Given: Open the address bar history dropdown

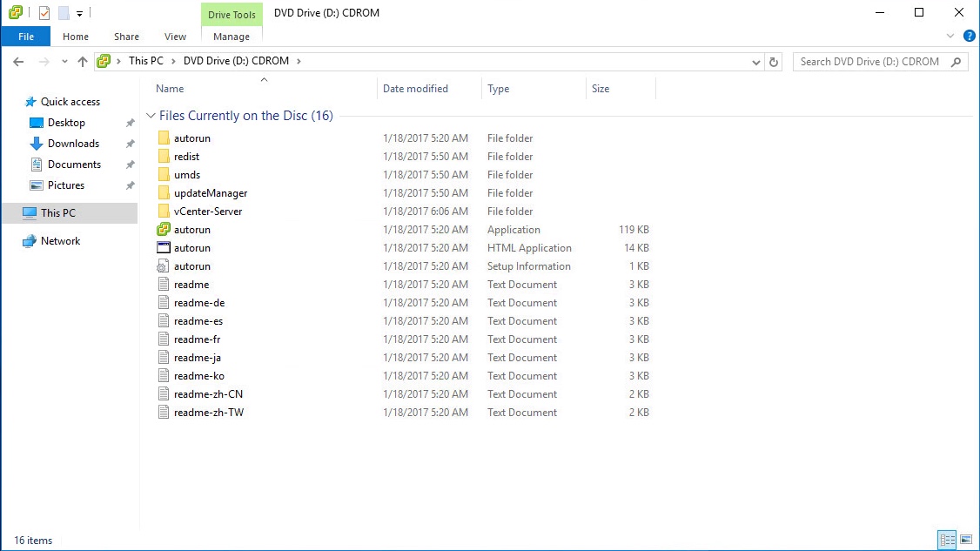Looking at the screenshot, I should point(755,62).
